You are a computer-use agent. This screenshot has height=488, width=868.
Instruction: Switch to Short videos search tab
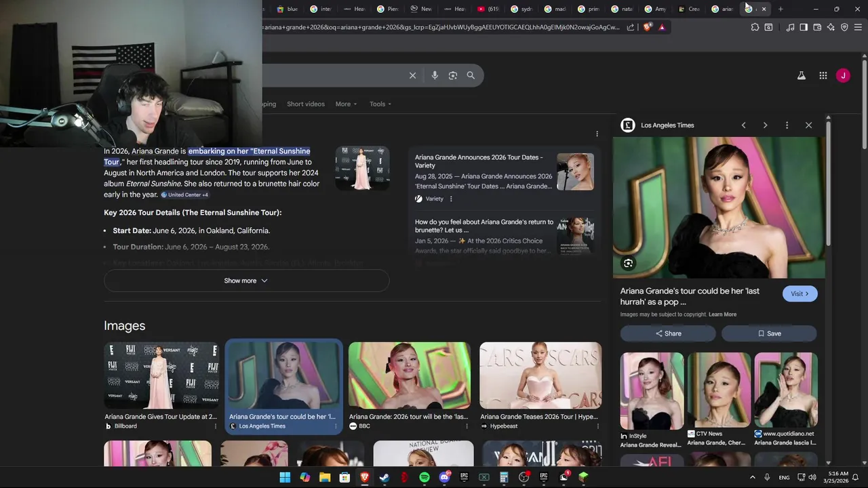pyautogui.click(x=306, y=104)
